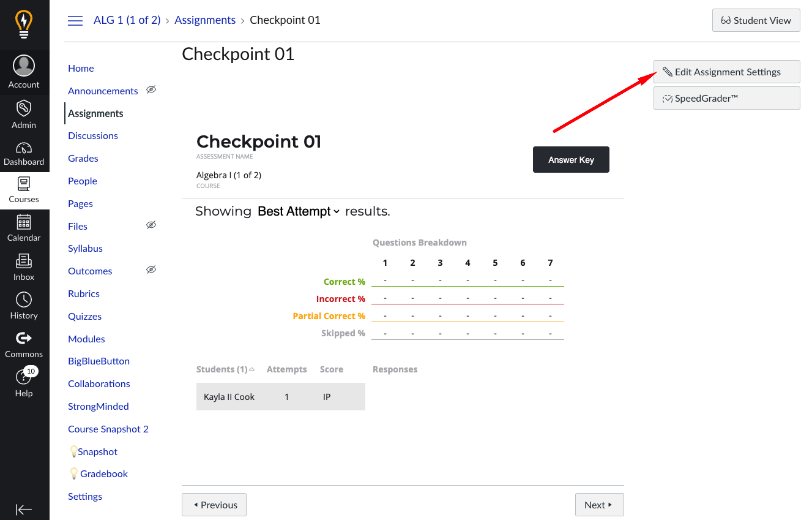The height and width of the screenshot is (520, 812).
Task: Click the Account avatar icon
Action: 24,66
